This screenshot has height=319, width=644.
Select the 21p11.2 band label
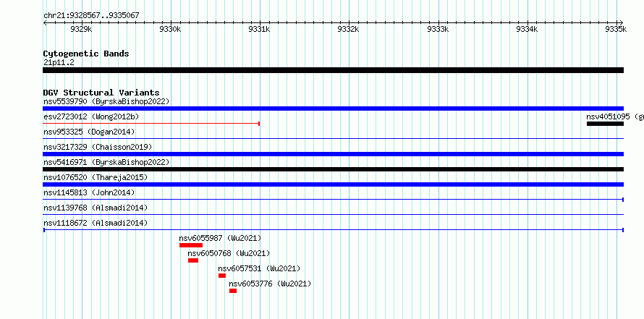point(59,63)
